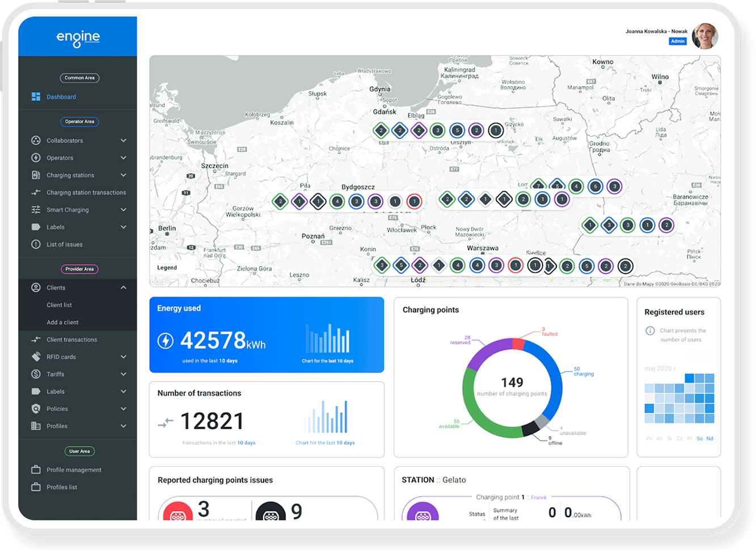The height and width of the screenshot is (550, 756).
Task: Click the user profile avatar photo
Action: click(704, 36)
